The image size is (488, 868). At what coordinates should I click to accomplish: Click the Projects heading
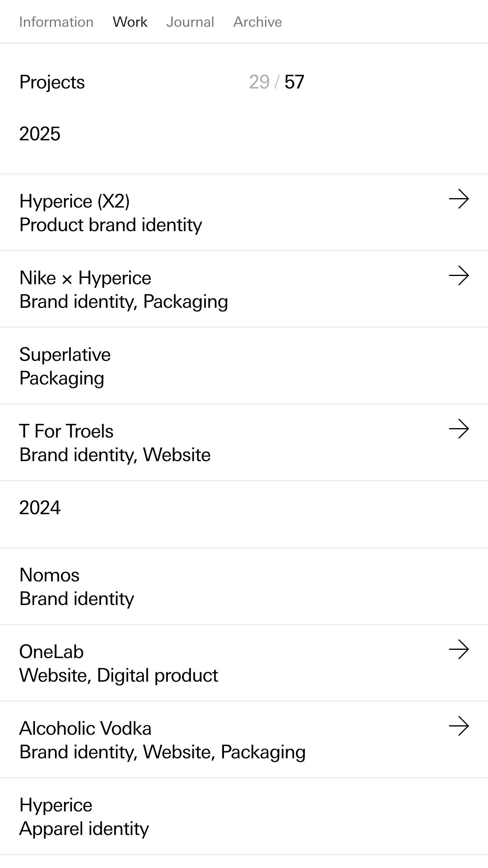pyautogui.click(x=52, y=82)
